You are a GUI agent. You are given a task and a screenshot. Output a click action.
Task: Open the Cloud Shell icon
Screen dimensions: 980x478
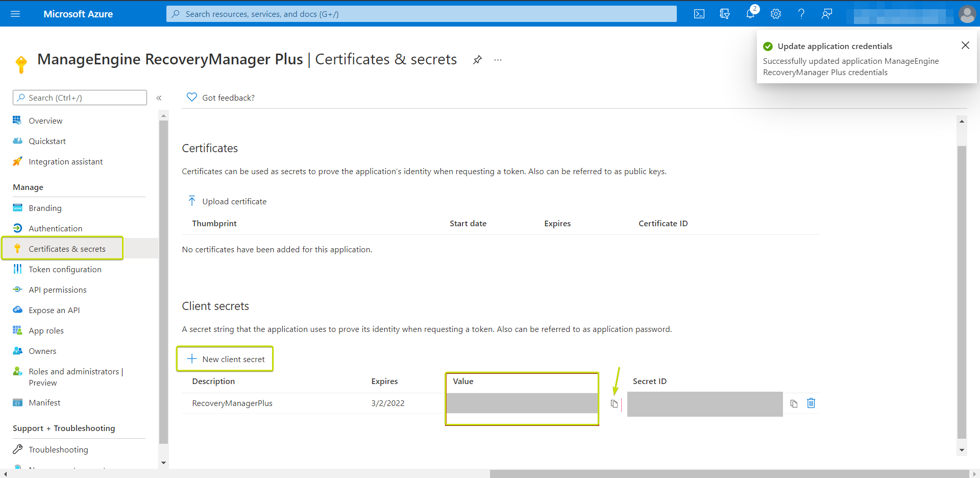(x=699, y=14)
